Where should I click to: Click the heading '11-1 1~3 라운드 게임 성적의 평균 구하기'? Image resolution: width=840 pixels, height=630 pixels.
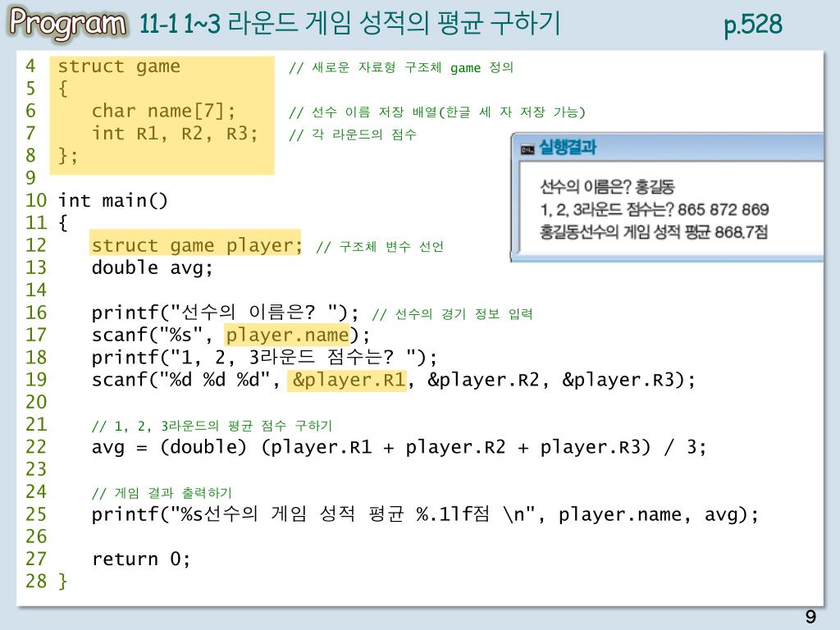[x=349, y=24]
